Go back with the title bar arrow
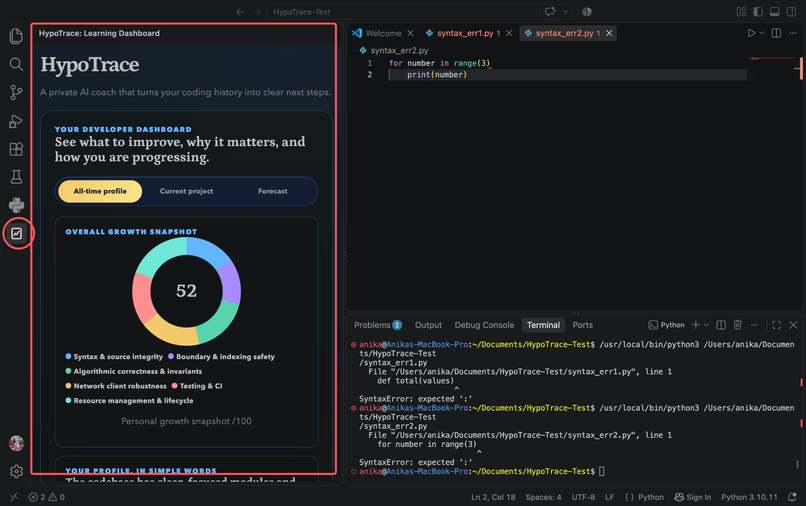The width and height of the screenshot is (806, 506). pyautogui.click(x=240, y=12)
